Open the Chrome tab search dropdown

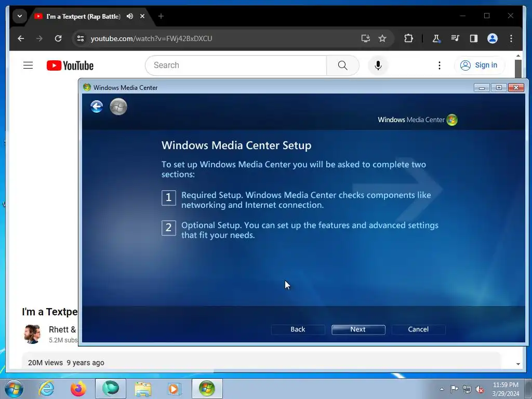point(20,16)
